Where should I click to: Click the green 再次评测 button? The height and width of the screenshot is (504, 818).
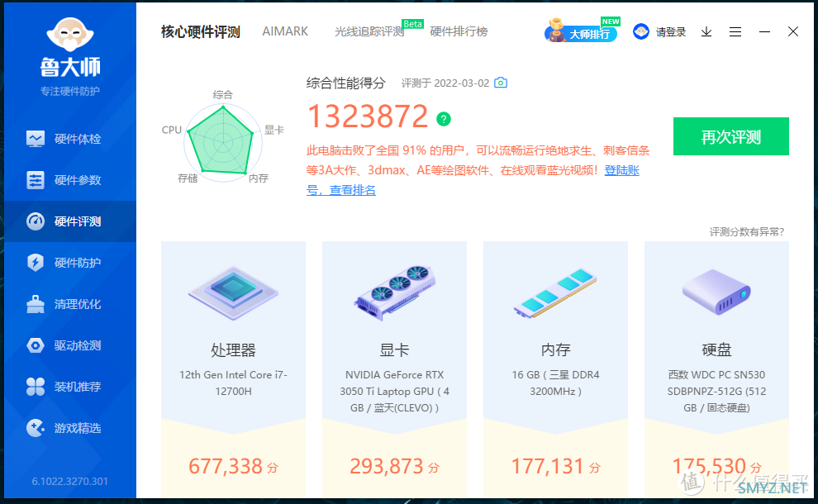(x=731, y=136)
